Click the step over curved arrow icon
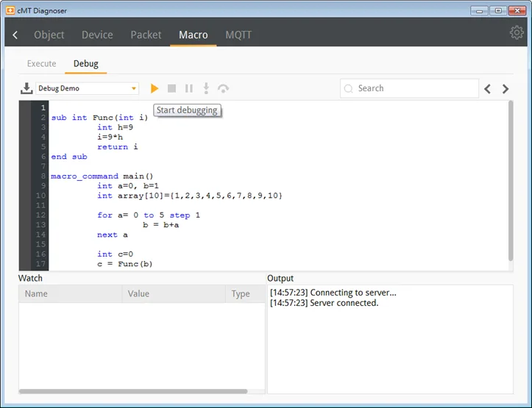 [223, 88]
